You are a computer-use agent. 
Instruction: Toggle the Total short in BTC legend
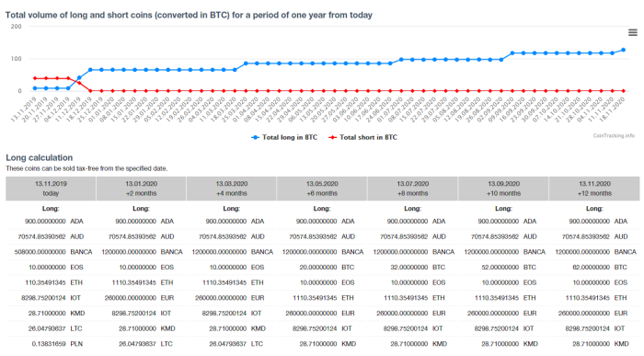click(x=362, y=137)
